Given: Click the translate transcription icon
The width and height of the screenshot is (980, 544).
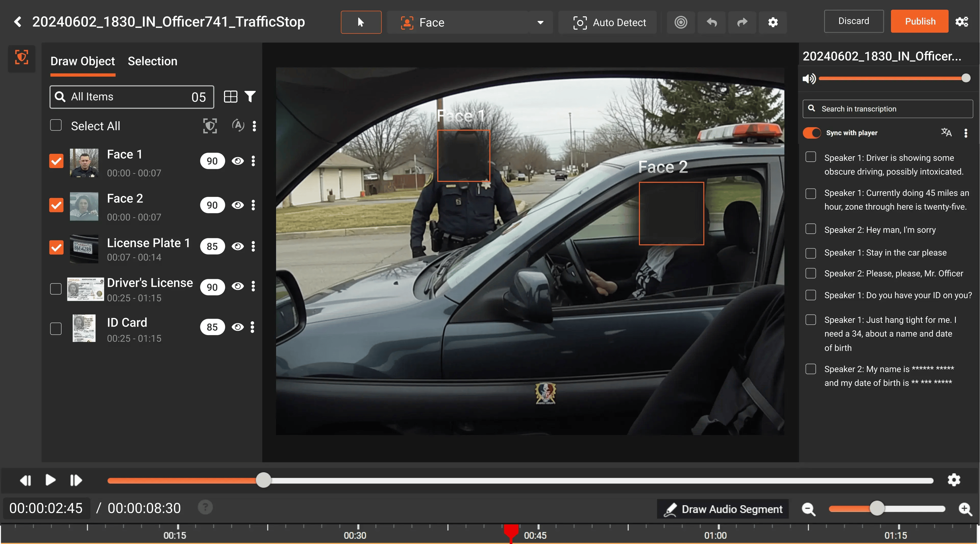Looking at the screenshot, I should tap(946, 133).
